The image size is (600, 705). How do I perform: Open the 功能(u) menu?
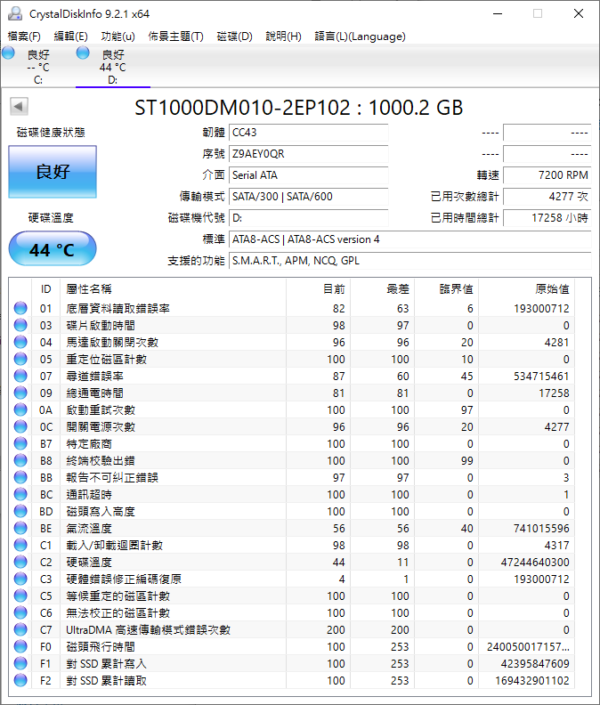pos(118,36)
